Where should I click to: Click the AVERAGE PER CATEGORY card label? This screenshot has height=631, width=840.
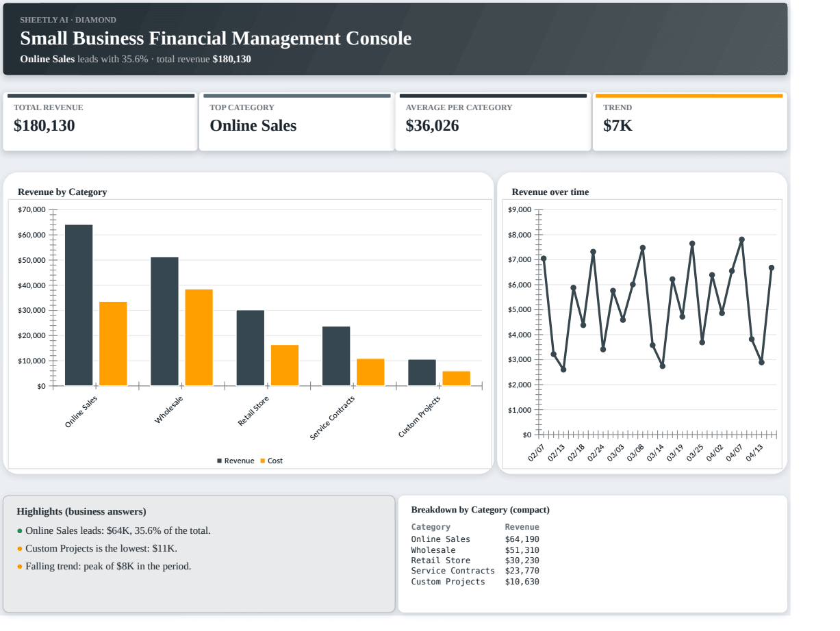tap(459, 107)
